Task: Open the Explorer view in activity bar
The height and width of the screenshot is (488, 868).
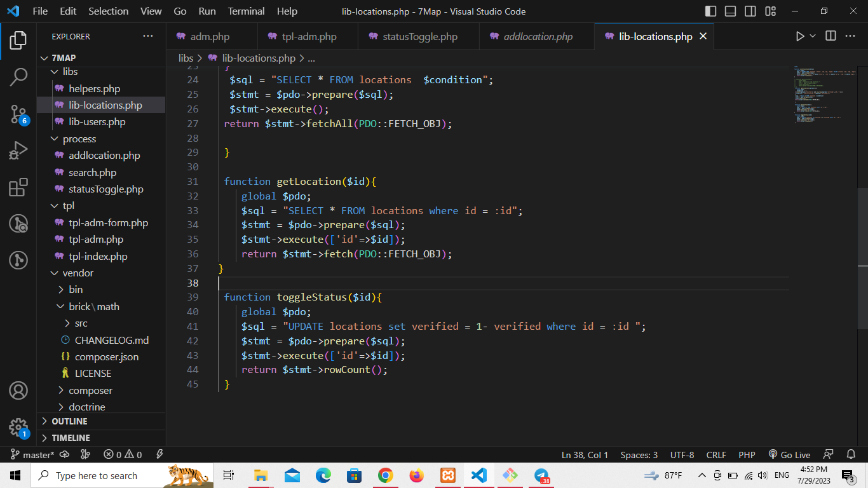Action: coord(18,41)
